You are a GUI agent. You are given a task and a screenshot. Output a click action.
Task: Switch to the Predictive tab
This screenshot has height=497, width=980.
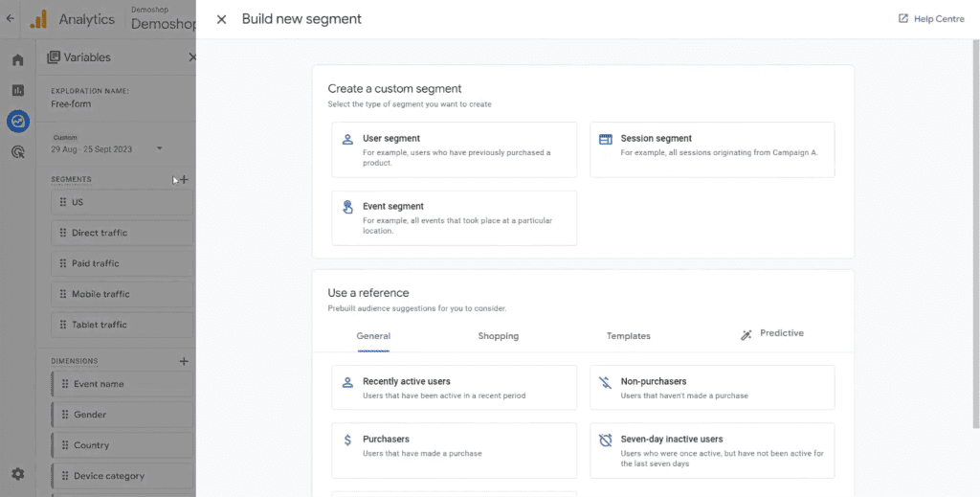[772, 334]
